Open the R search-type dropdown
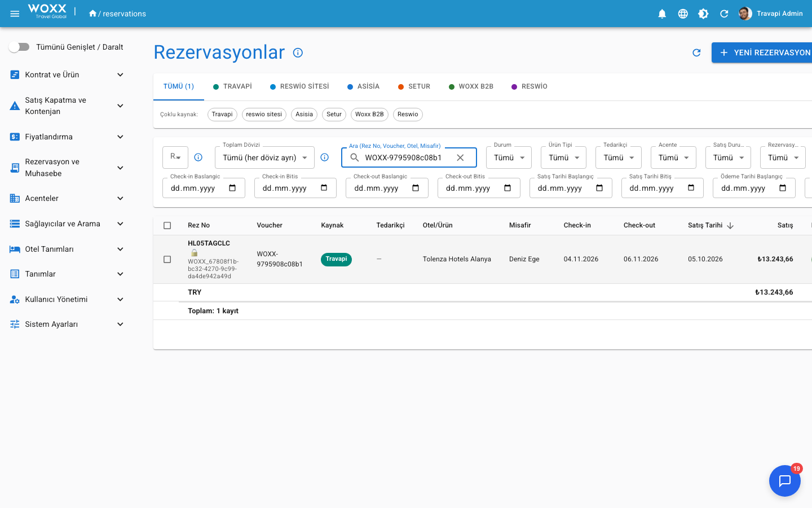The image size is (812, 508). (x=175, y=157)
